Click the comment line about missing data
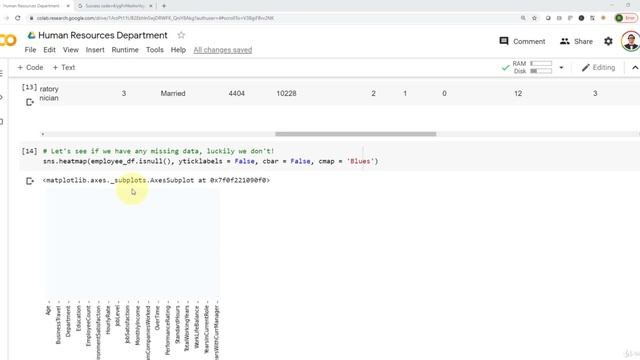This screenshot has height=360, width=640. click(158, 151)
